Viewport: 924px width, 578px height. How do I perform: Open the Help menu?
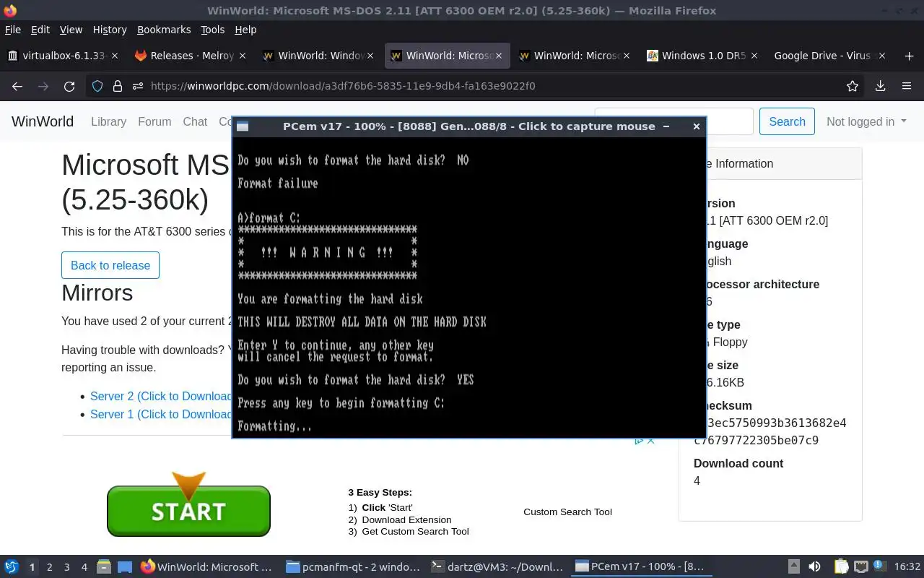pyautogui.click(x=245, y=30)
